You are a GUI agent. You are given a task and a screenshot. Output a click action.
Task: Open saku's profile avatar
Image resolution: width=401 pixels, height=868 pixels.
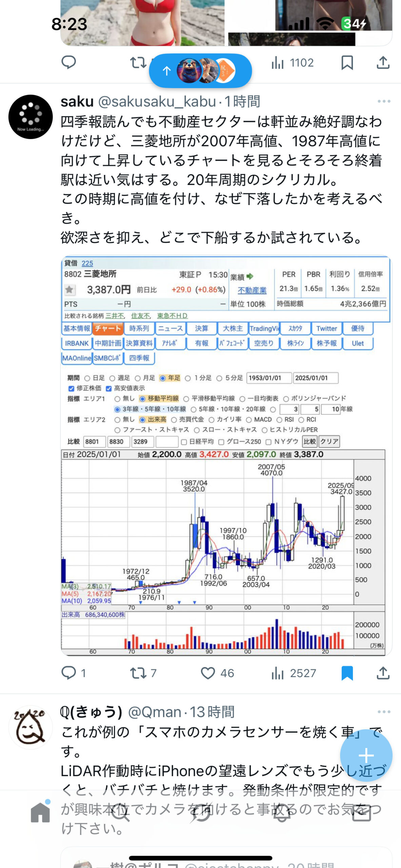pyautogui.click(x=31, y=117)
